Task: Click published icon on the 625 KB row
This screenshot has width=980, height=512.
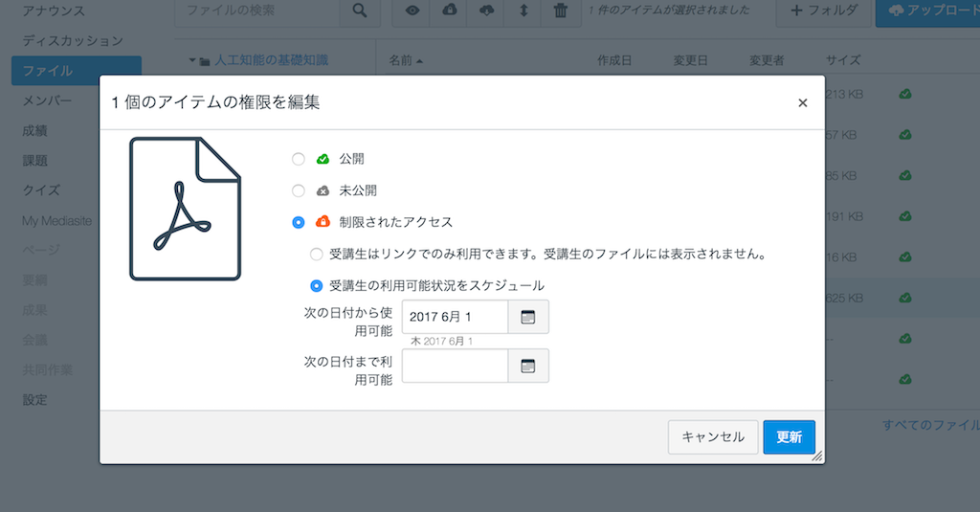Action: pyautogui.click(x=905, y=299)
